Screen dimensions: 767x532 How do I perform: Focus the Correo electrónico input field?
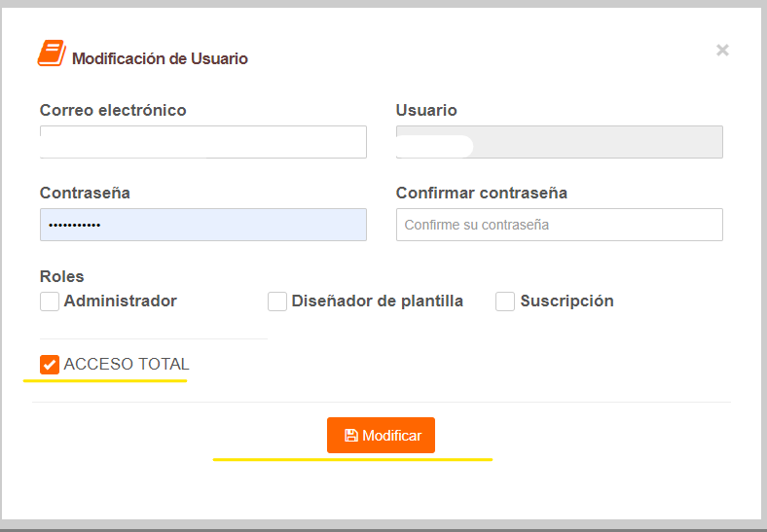click(x=203, y=142)
